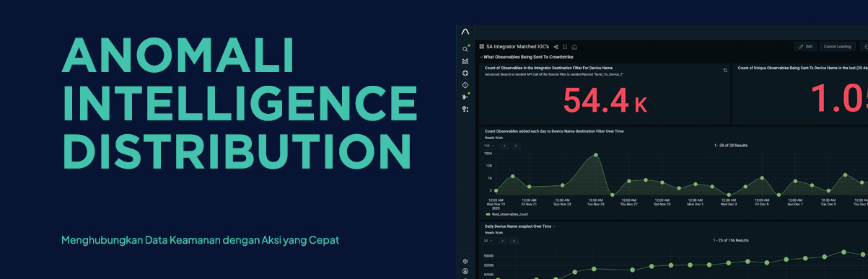Click the Edit dashboard button

[806, 46]
